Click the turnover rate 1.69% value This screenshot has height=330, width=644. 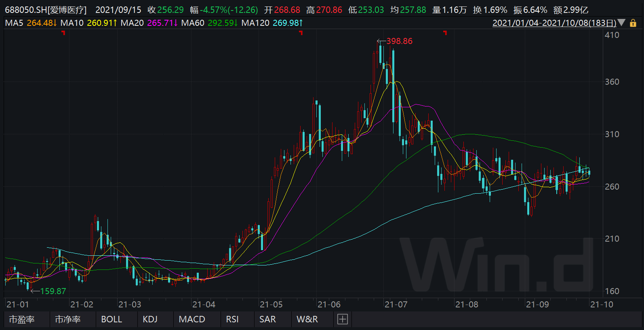pyautogui.click(x=495, y=10)
